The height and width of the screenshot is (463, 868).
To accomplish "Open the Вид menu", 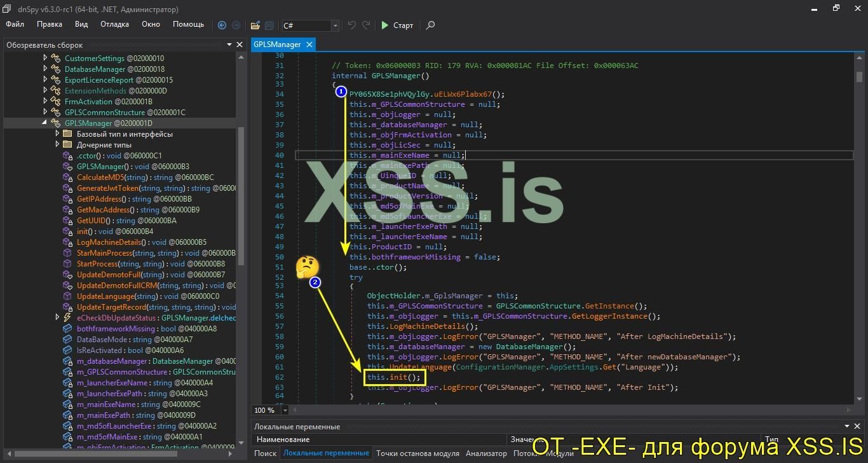I will (x=81, y=24).
